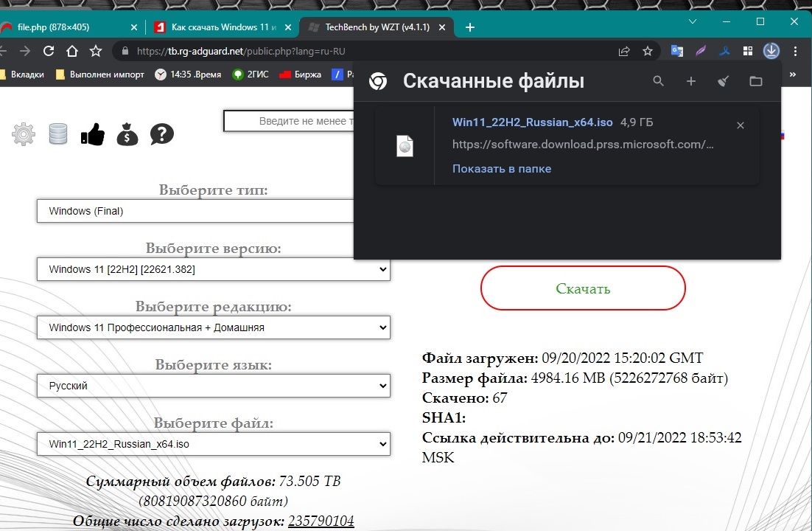Viewport: 812px width, 531px height.
Task: Open the question mark help icon
Action: 162,134
